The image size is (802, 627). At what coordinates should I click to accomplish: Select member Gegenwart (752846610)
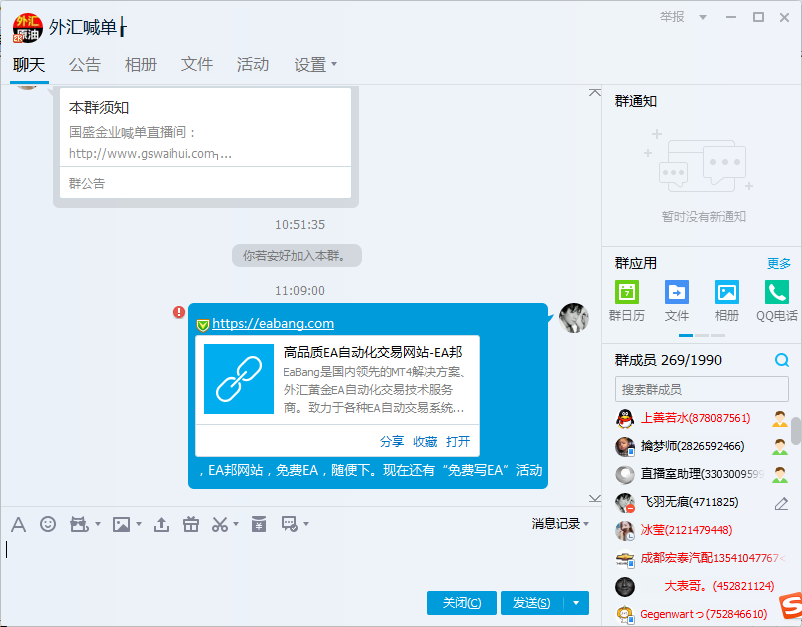click(702, 614)
